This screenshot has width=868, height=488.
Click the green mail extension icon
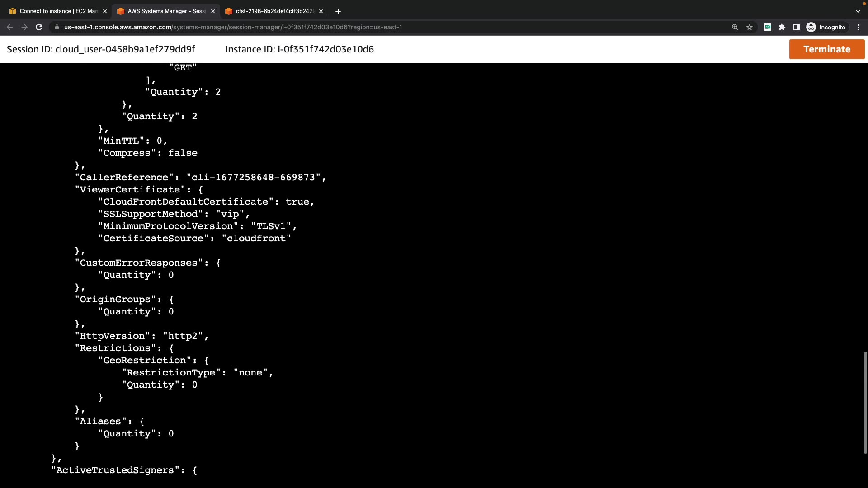pos(768,27)
